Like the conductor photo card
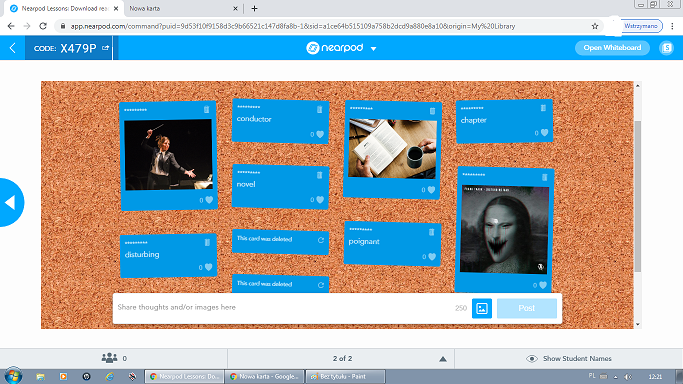This screenshot has width=683, height=384. tap(209, 200)
